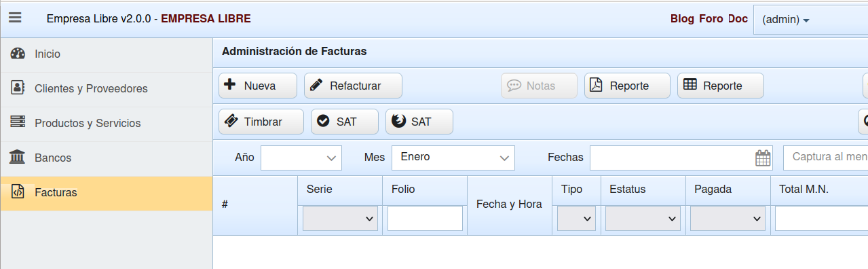
Task: Click the Nueva plus icon button
Action: 258,86
